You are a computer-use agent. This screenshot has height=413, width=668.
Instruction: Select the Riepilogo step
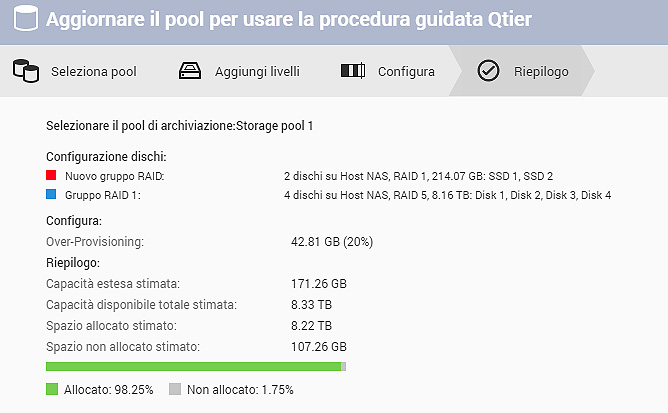tap(540, 72)
